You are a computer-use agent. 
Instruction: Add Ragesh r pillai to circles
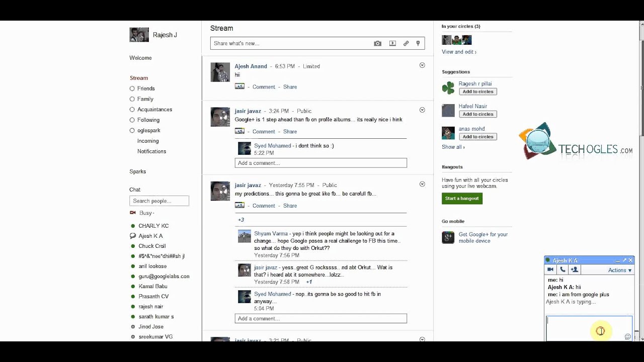[478, 92]
